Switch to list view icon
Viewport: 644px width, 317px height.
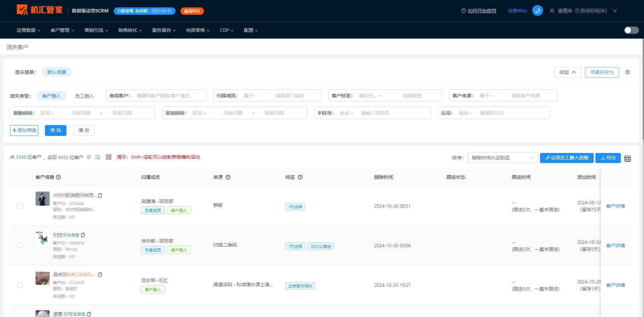click(x=98, y=157)
